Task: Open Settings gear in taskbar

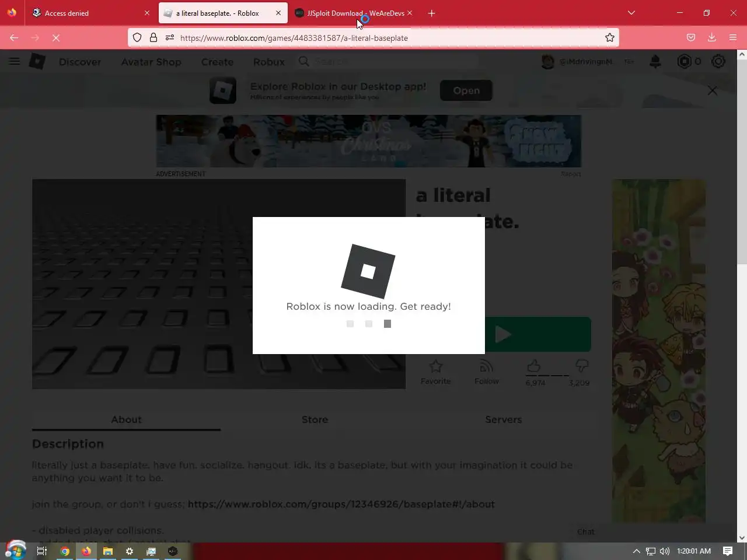Action: [130, 551]
